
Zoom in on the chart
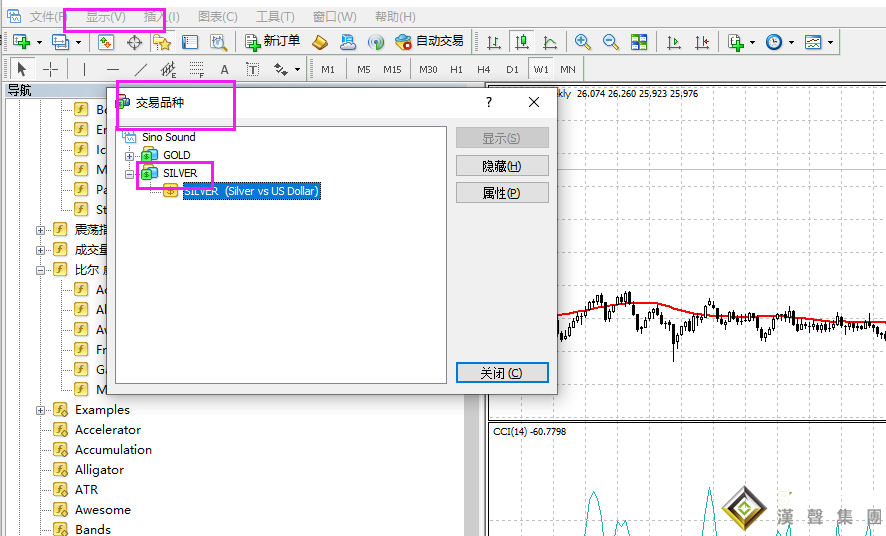(583, 42)
